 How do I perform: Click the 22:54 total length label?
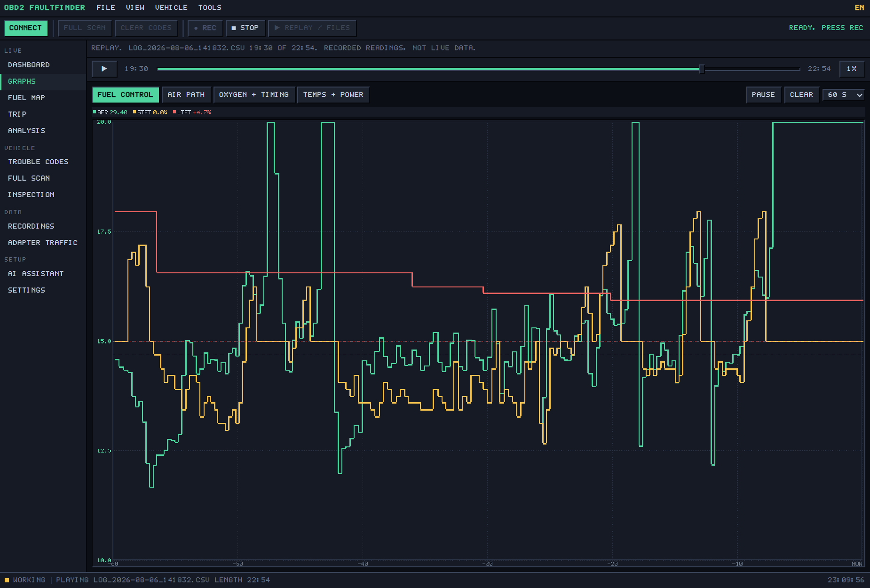coord(819,69)
